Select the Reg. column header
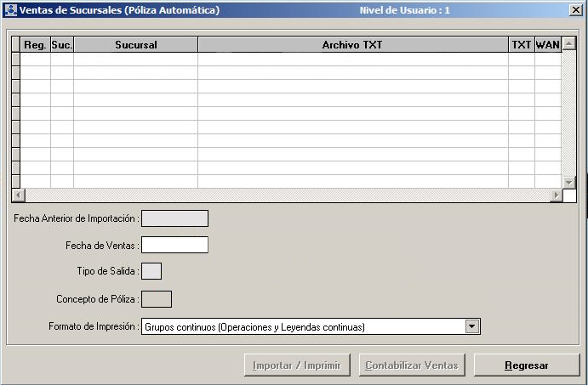 pyautogui.click(x=35, y=44)
